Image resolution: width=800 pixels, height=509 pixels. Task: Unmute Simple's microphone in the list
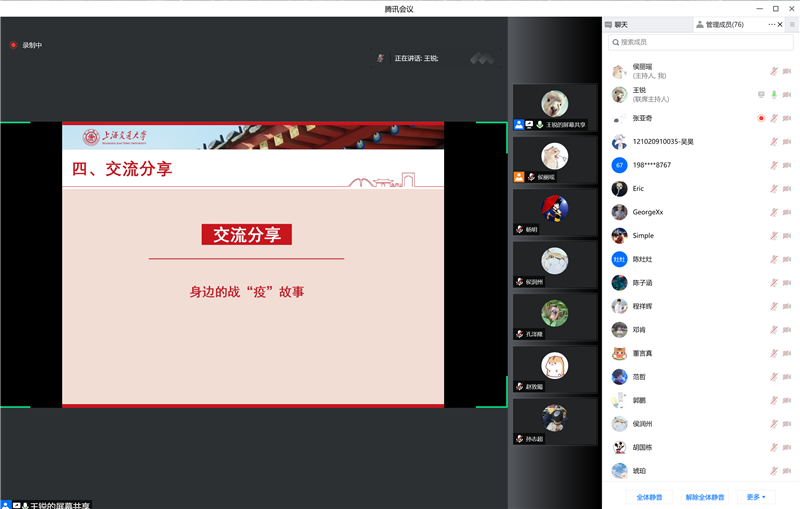tap(773, 236)
